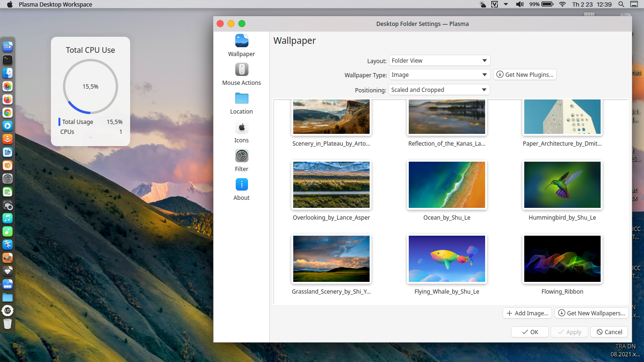The width and height of the screenshot is (644, 362).
Task: Open the Positioning dropdown
Action: [439, 90]
